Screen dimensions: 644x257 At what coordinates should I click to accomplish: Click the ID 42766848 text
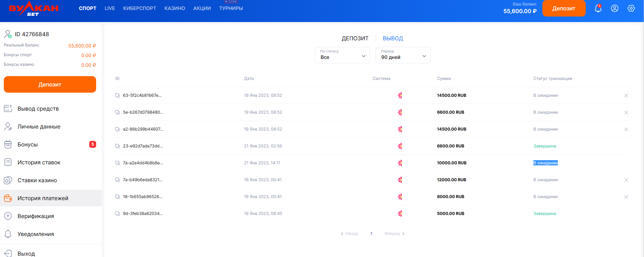pos(32,34)
